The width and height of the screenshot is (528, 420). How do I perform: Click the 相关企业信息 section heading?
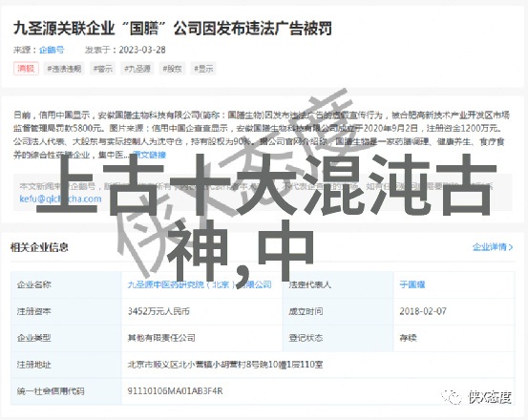coord(39,247)
